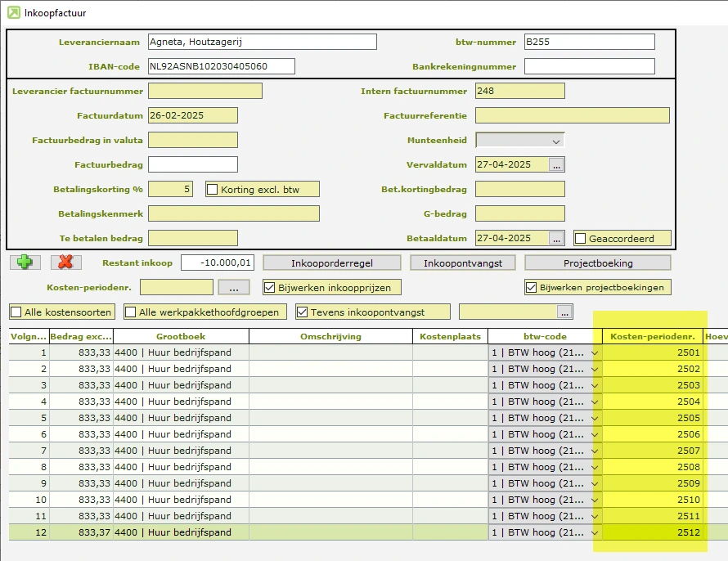Tick the Geaccordeerd checkbox
The height and width of the screenshot is (561, 728).
point(581,239)
